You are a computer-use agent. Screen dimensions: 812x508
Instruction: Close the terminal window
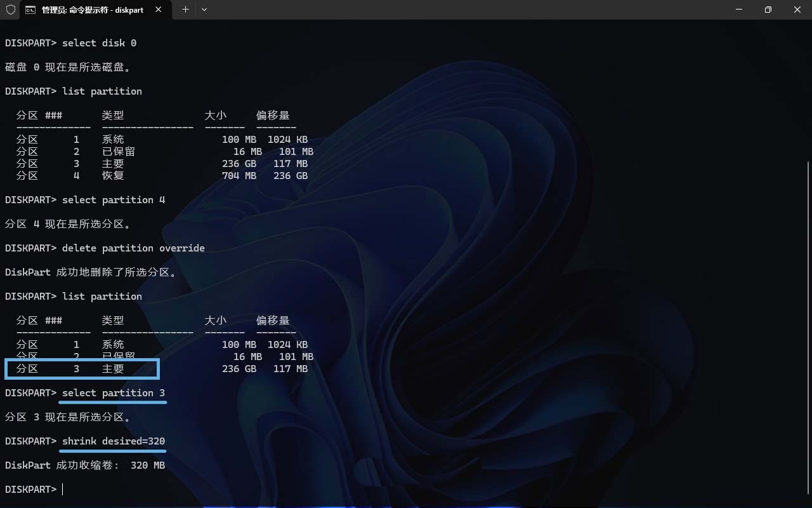tap(797, 10)
